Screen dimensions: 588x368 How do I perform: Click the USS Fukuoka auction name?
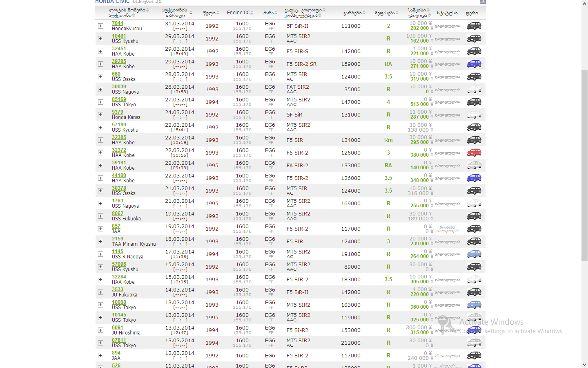pyautogui.click(x=126, y=219)
